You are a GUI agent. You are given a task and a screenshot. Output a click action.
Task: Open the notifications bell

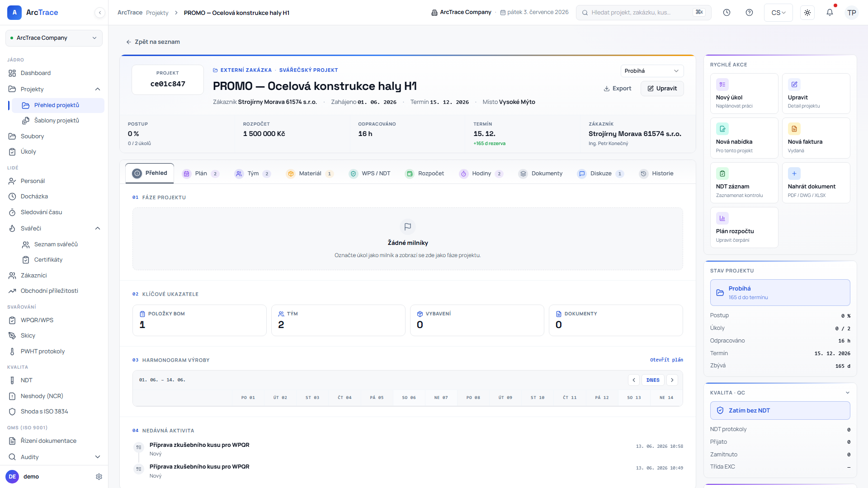coord(830,13)
